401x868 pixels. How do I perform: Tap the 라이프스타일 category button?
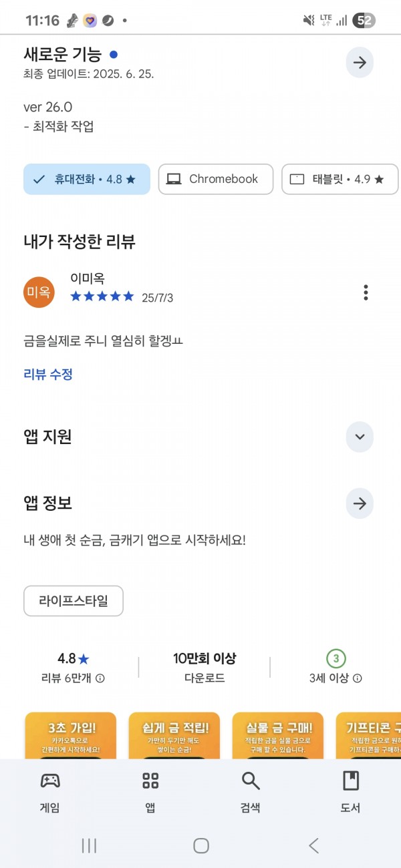tap(74, 601)
